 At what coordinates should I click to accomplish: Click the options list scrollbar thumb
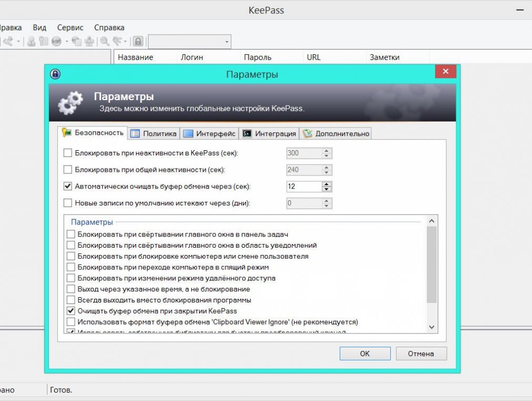point(431,265)
